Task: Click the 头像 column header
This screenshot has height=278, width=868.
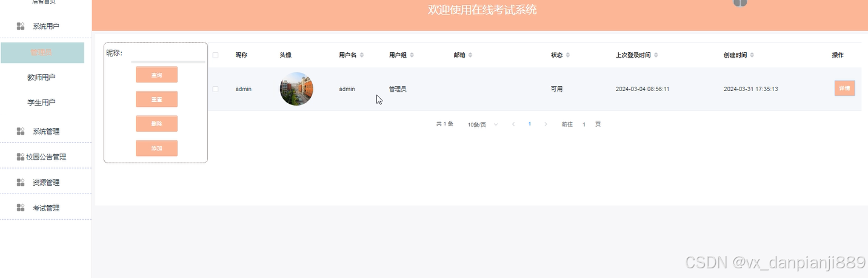Action: (x=285, y=55)
